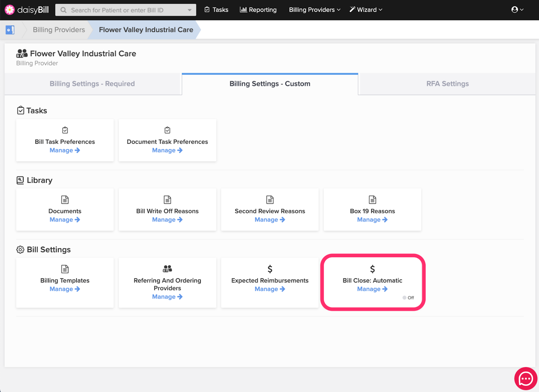Click the Tasks section clipboard icon
Viewport: 539px width, 392px height.
pos(21,110)
